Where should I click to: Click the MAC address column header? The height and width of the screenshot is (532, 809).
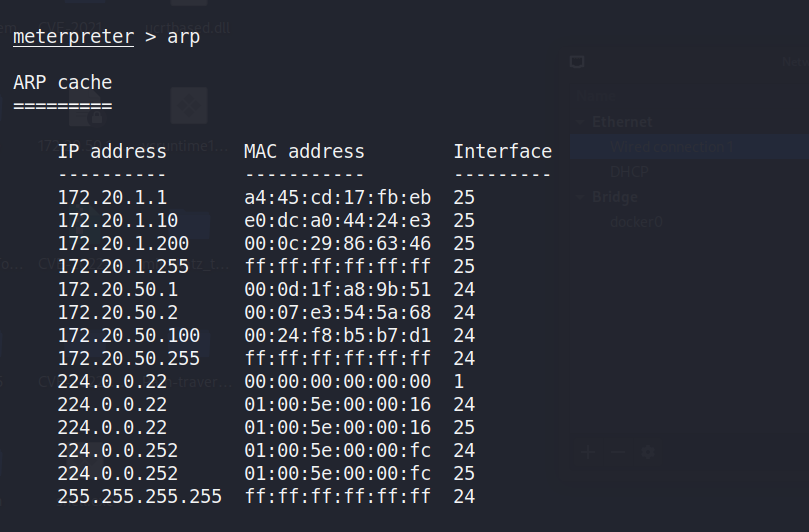pyautogui.click(x=304, y=152)
